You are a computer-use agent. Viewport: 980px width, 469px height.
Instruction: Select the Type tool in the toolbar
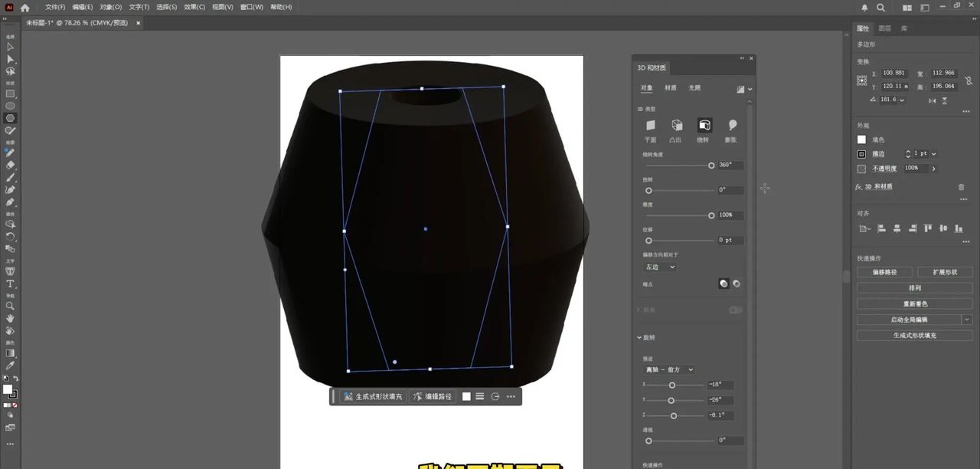coord(11,284)
